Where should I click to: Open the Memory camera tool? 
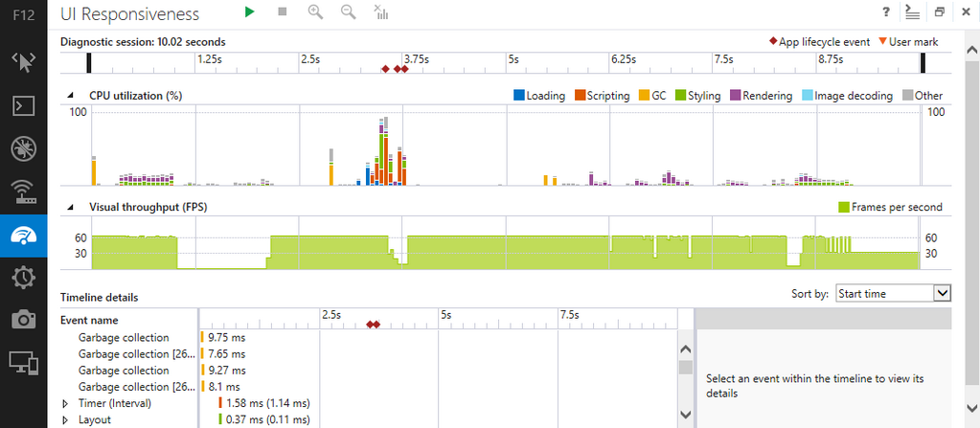(x=24, y=320)
